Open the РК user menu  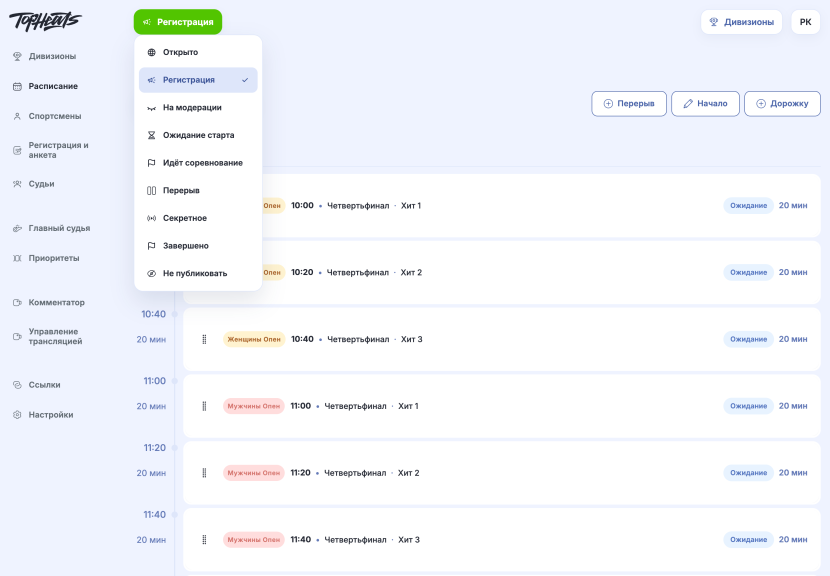click(x=805, y=22)
